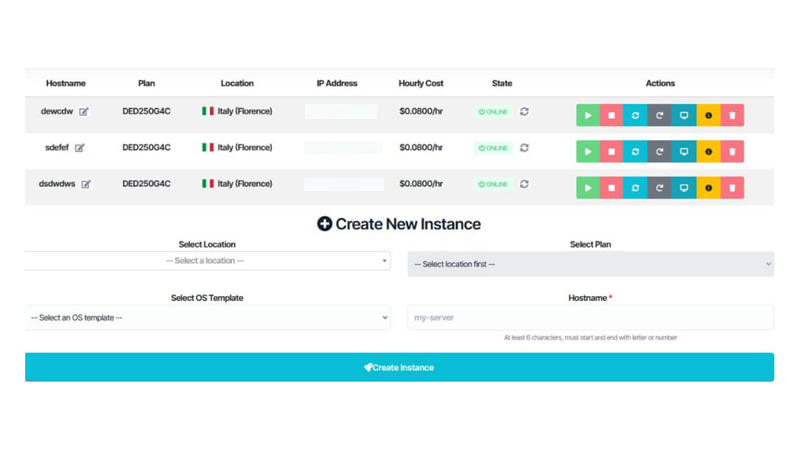This screenshot has width=800, height=450.
Task: Click the ONLINE status badge for dsdwdws
Action: pos(493,184)
